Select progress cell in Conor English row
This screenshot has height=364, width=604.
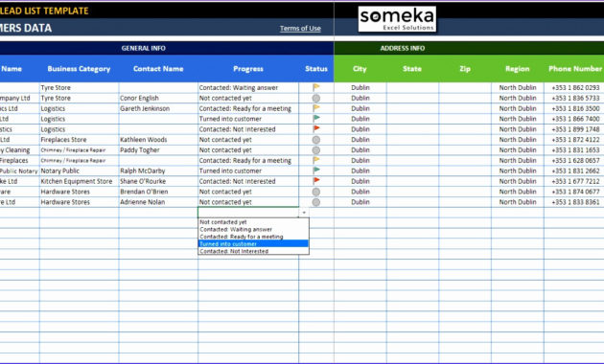point(248,98)
